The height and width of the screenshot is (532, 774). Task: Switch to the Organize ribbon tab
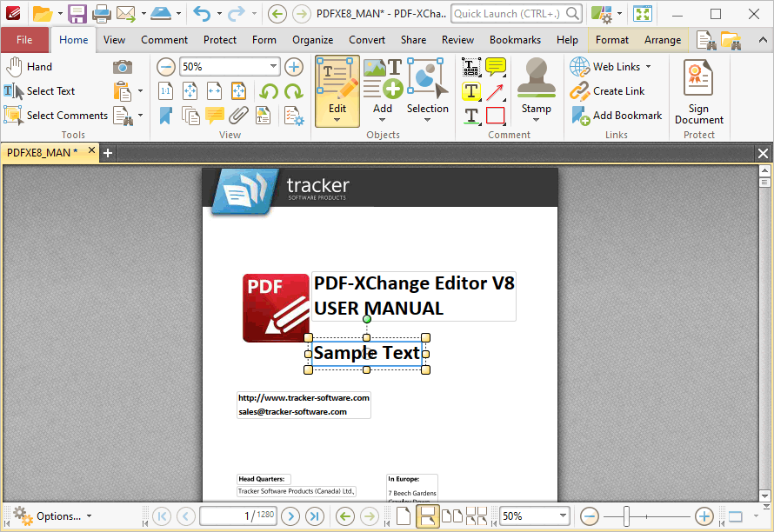pyautogui.click(x=312, y=40)
